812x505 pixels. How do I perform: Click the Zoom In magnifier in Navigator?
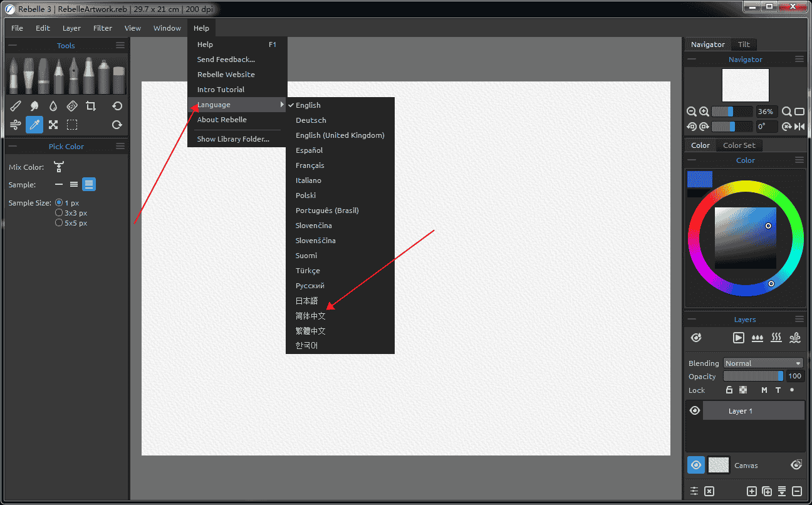pyautogui.click(x=704, y=112)
